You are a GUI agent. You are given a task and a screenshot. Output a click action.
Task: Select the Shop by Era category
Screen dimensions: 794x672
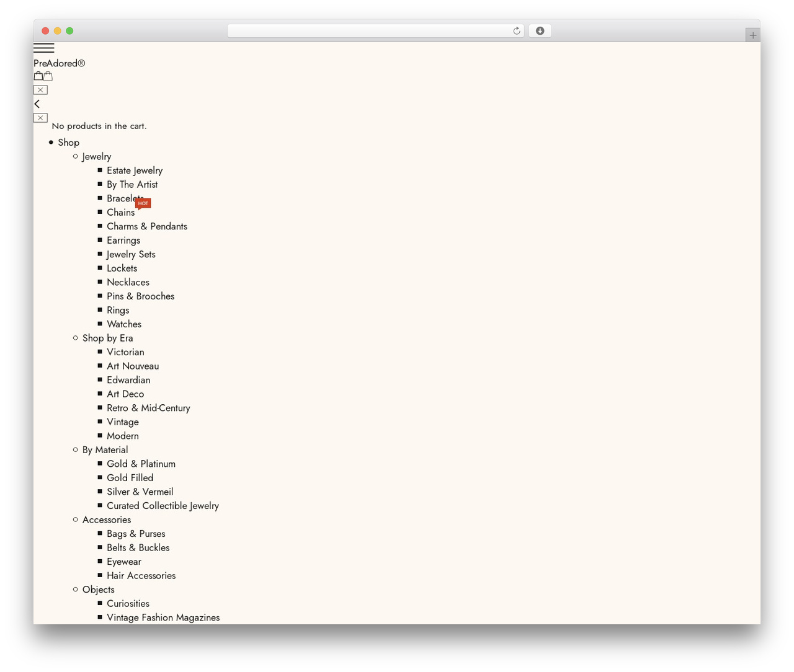[108, 338]
